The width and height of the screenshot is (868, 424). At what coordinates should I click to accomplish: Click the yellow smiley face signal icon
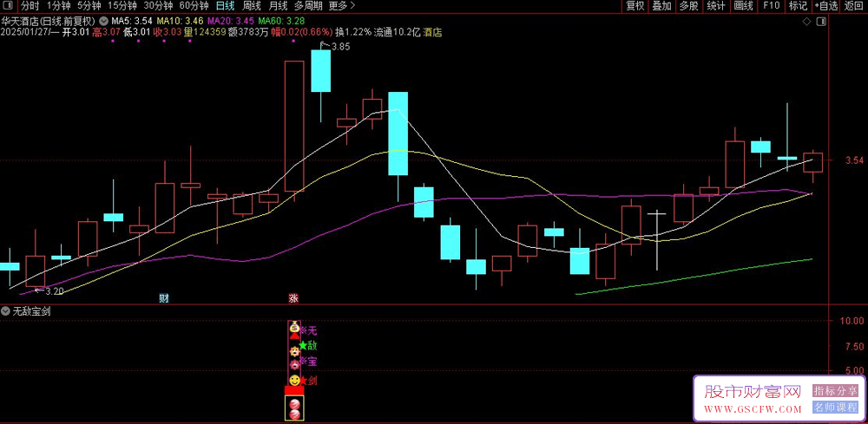click(294, 381)
